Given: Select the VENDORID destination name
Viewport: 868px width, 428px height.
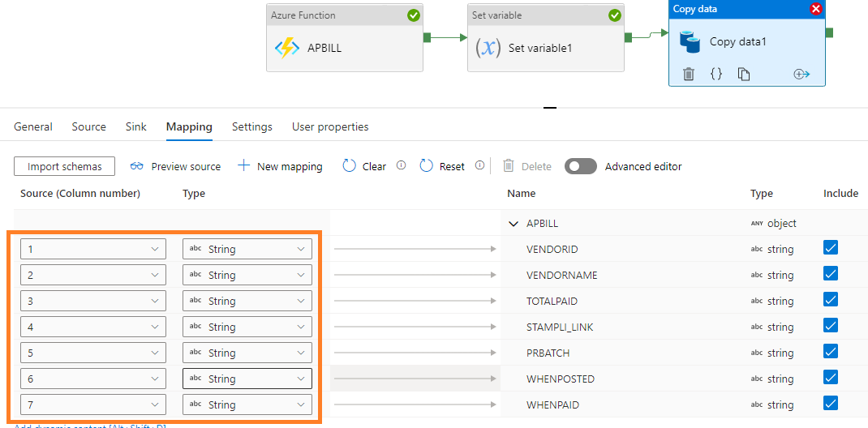Looking at the screenshot, I should click(552, 250).
